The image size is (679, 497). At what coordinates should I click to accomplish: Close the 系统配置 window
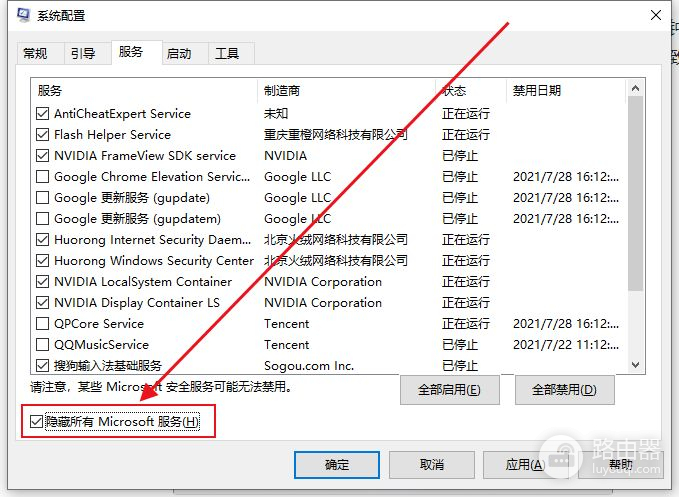656,15
